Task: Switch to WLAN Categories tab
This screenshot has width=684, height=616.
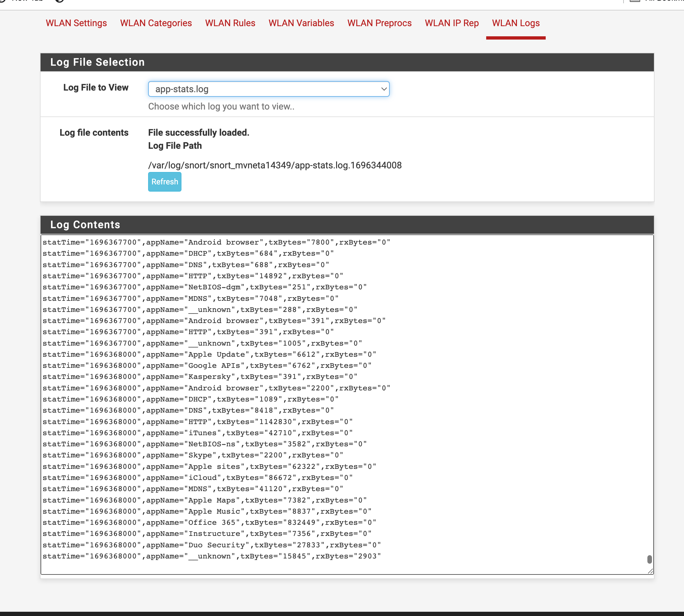Action: tap(156, 23)
